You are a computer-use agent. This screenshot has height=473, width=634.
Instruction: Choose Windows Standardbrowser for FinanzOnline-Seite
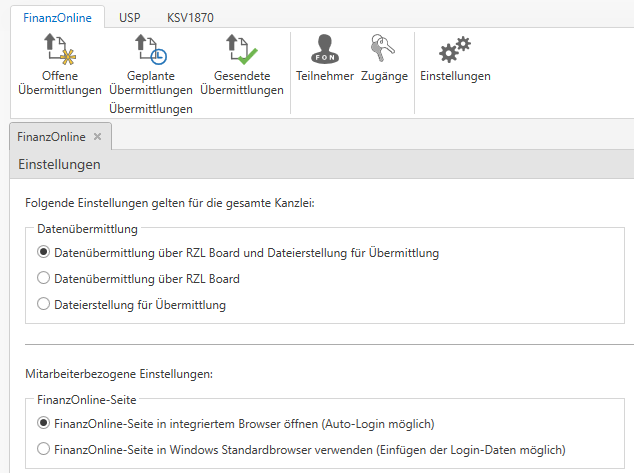coord(44,450)
